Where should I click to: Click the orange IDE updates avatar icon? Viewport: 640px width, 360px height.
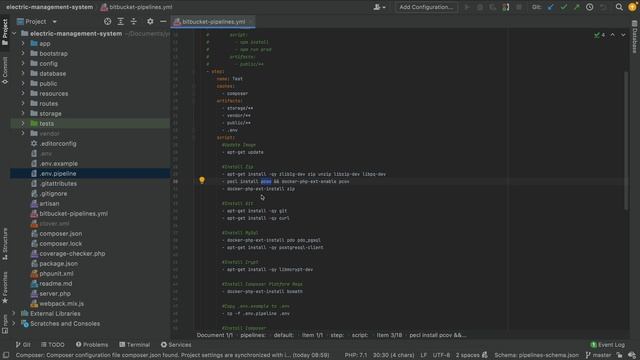(x=633, y=7)
